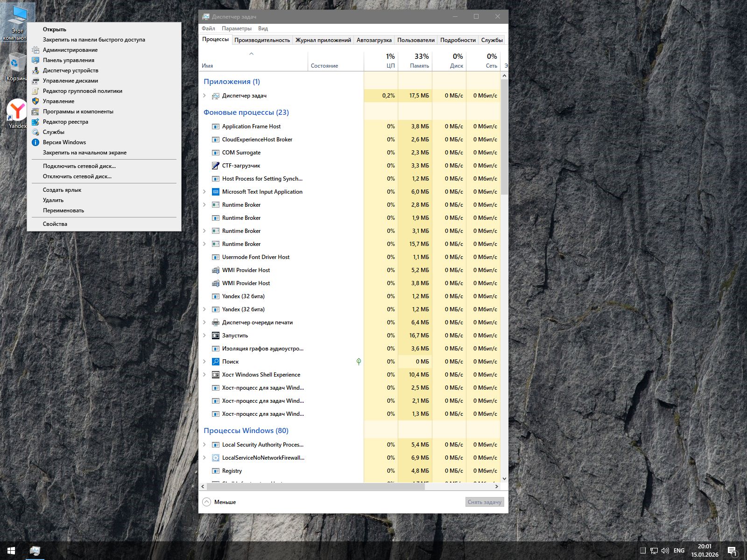Click the volume speaker tray icon
This screenshot has width=747, height=560.
[665, 551]
